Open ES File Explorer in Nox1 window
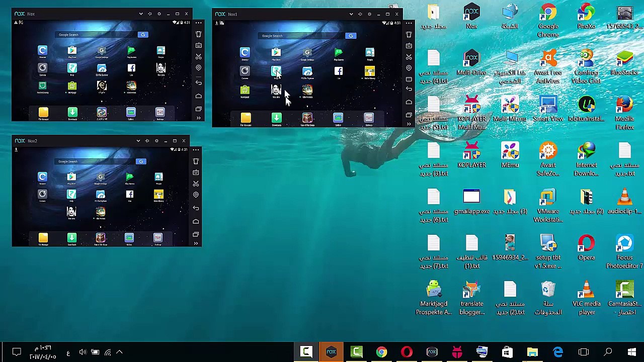644x362 pixels. (307, 71)
